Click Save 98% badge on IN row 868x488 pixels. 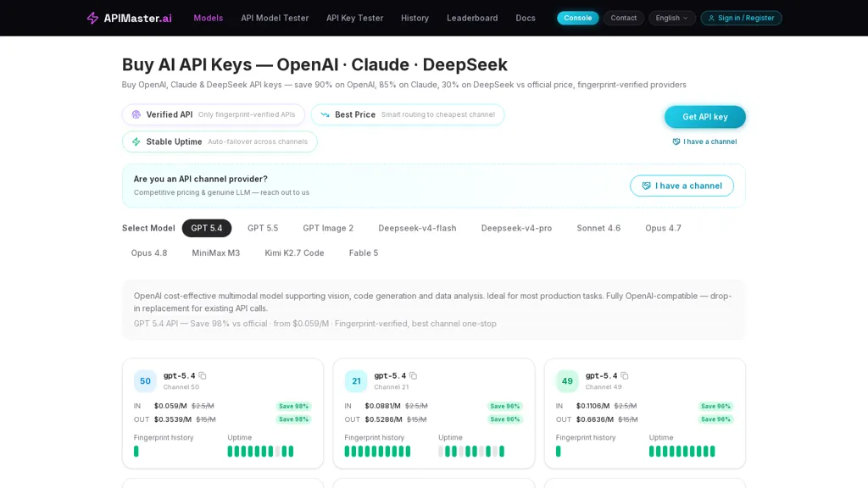click(293, 406)
